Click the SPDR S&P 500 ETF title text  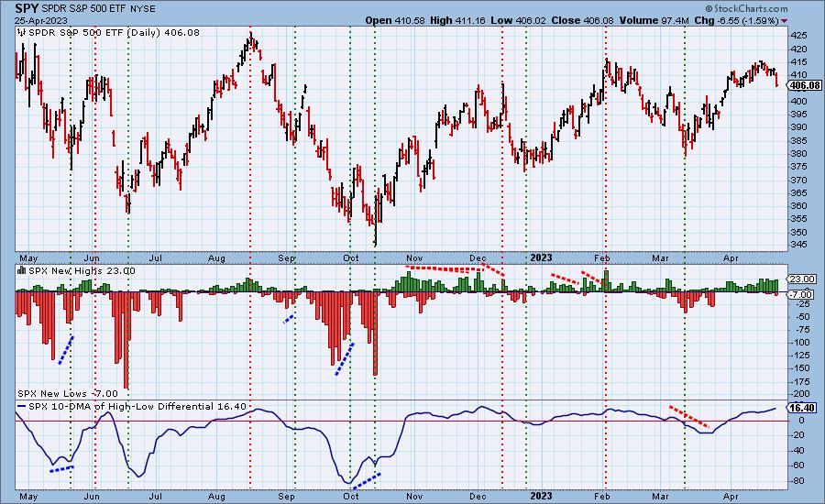[83, 9]
